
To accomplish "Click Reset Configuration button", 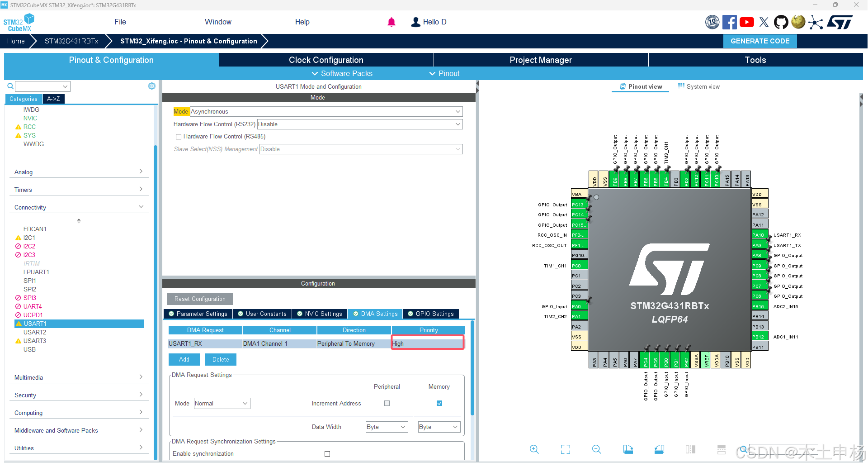I will [x=200, y=299].
